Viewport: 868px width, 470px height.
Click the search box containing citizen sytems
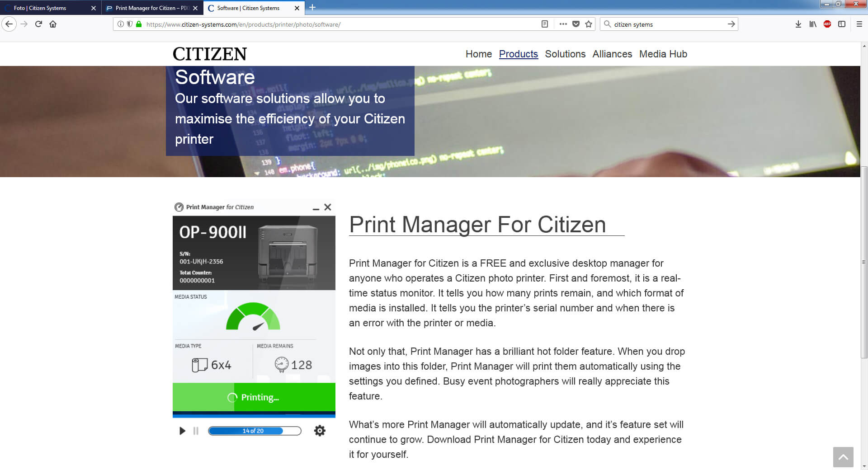coord(668,24)
